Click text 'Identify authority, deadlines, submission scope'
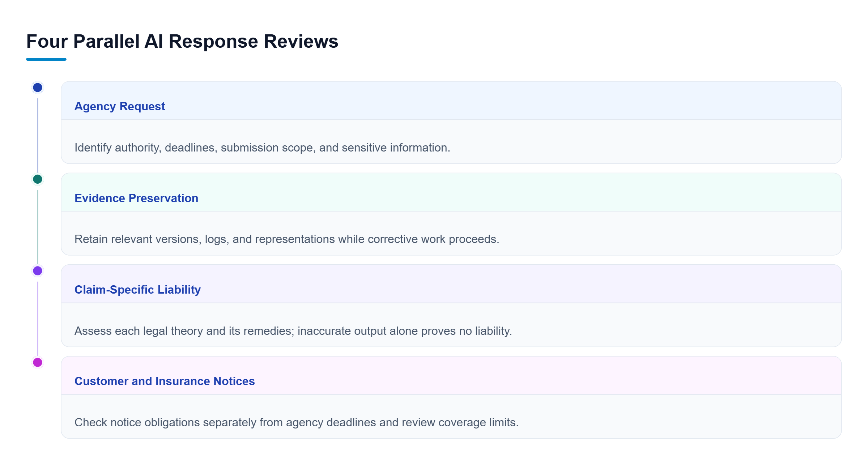Viewport: 868px width, 465px height. (195, 148)
